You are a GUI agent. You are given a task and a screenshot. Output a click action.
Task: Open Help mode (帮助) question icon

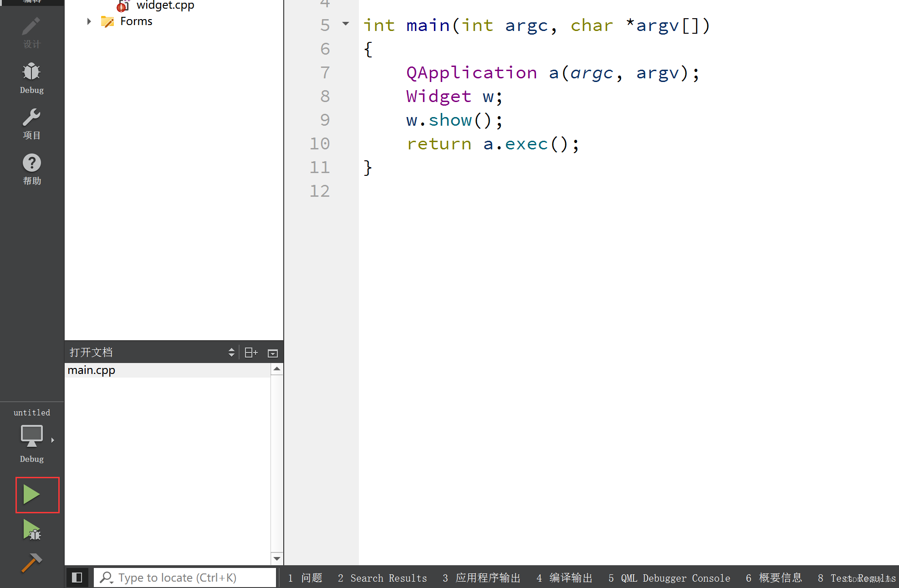[x=31, y=169]
